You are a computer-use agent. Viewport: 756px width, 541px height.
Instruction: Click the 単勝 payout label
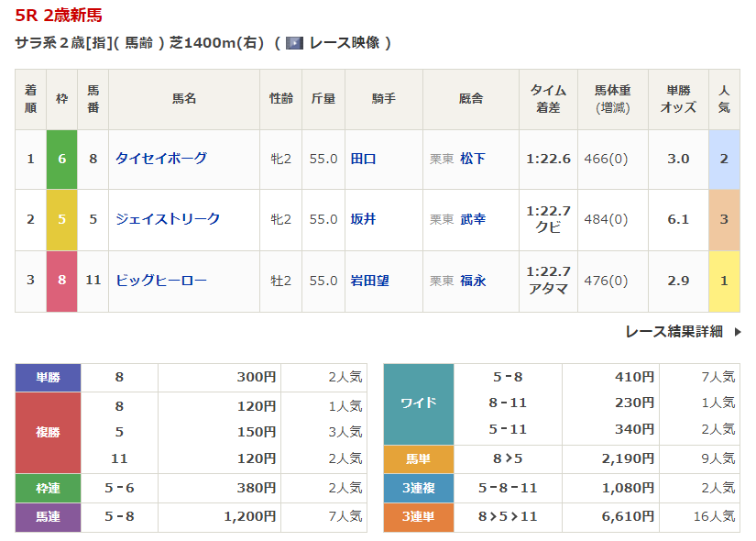coord(48,378)
